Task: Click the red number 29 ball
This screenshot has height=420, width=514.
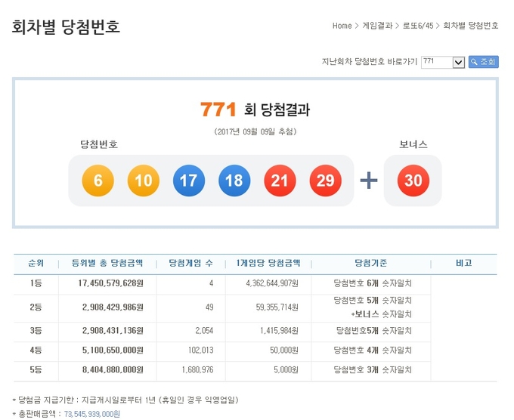Action: point(324,181)
